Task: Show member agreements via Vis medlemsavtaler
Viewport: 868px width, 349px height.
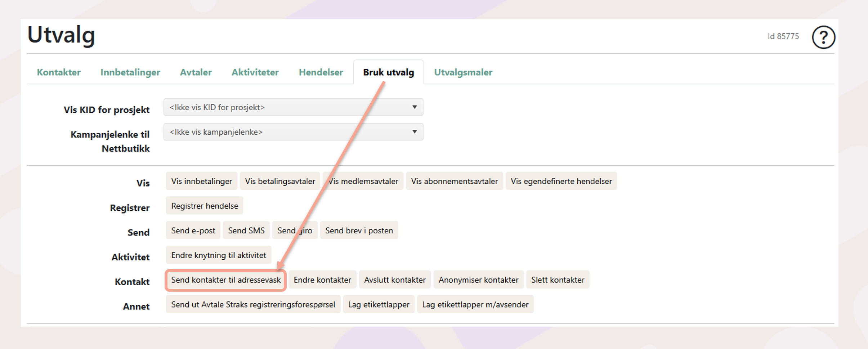Action: [x=363, y=181]
